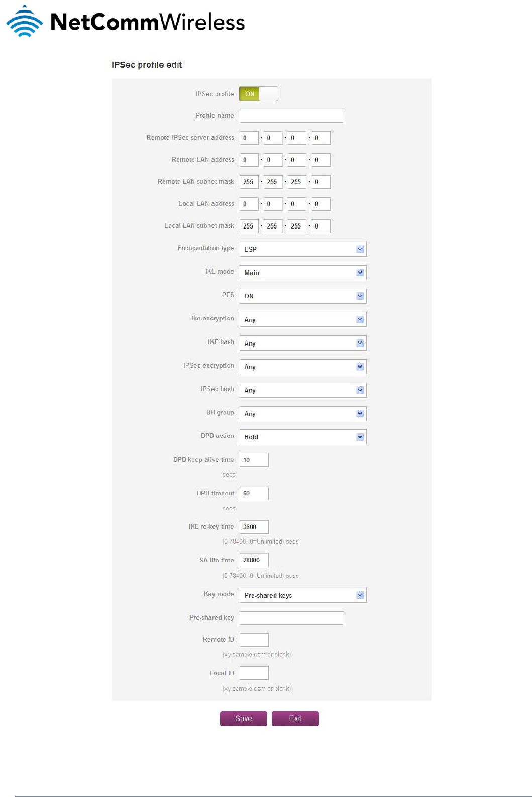
Task: Toggle the IPSec profile ON switch
Action: pyautogui.click(x=258, y=94)
